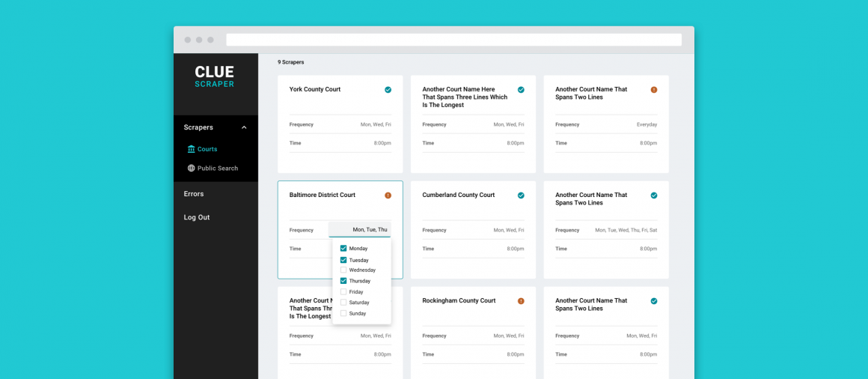Collapse the Scrapers section chevron

tap(244, 127)
